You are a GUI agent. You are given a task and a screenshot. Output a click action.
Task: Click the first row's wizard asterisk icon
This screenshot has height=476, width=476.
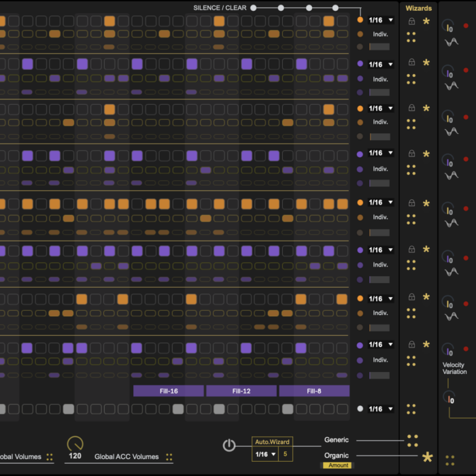point(426,22)
